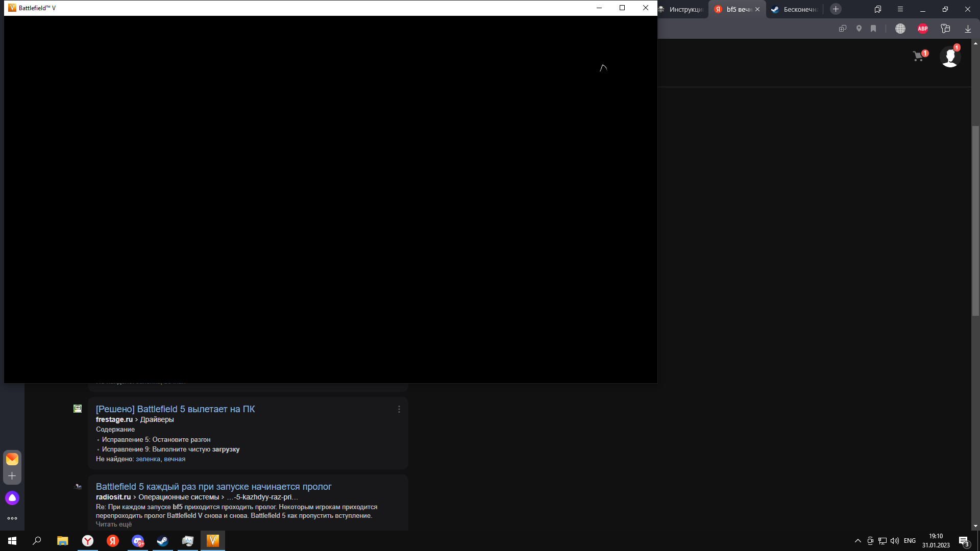Open '[Решено] Battlefield 5 вылетает на ПК' result

pyautogui.click(x=175, y=409)
